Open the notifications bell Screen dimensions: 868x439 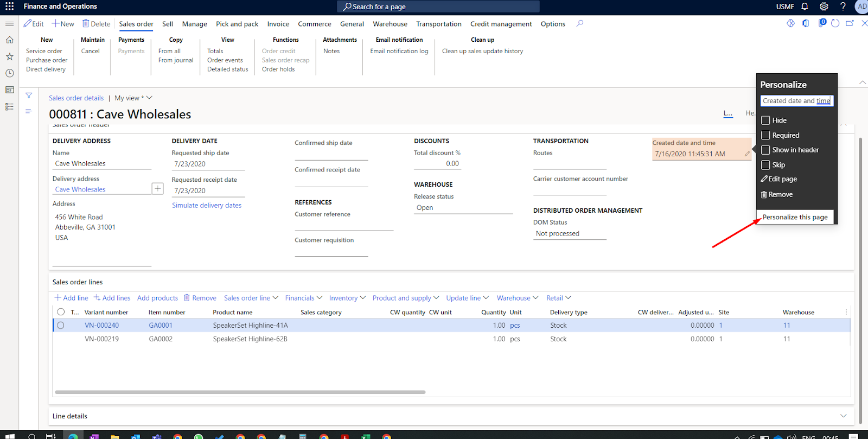pyautogui.click(x=805, y=7)
